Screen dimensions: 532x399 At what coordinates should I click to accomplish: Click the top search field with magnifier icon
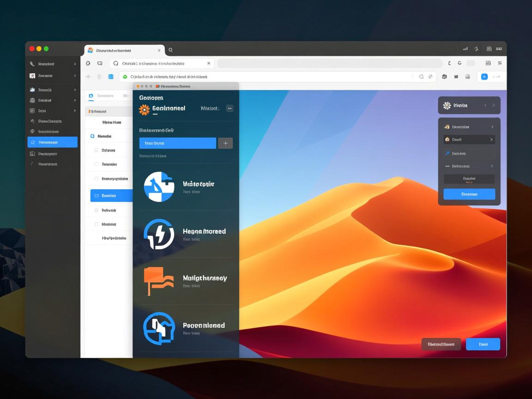162,63
